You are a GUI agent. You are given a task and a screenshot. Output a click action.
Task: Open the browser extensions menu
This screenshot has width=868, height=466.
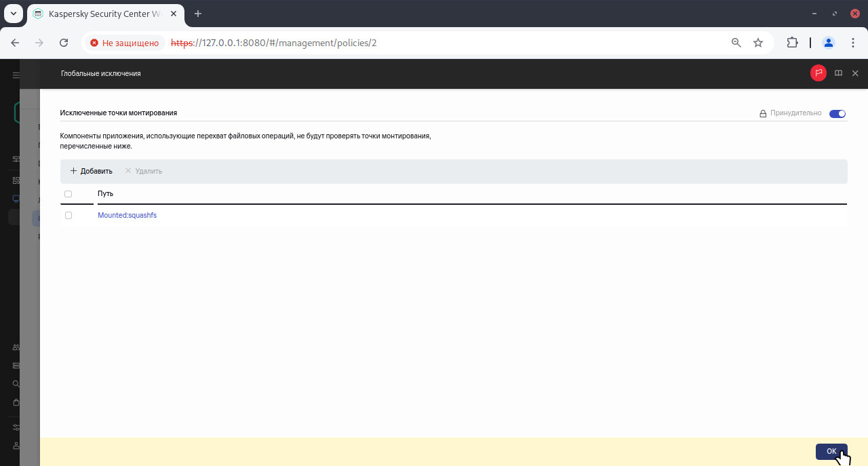792,43
